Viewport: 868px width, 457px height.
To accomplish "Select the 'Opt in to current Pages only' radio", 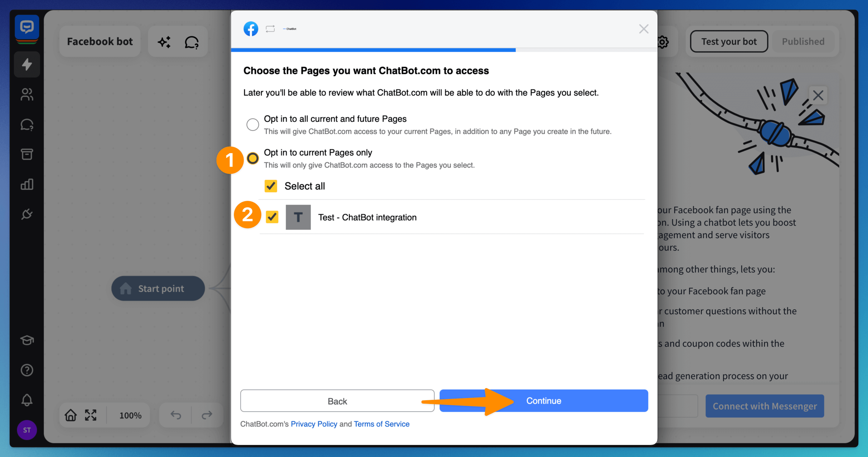I will click(x=252, y=158).
